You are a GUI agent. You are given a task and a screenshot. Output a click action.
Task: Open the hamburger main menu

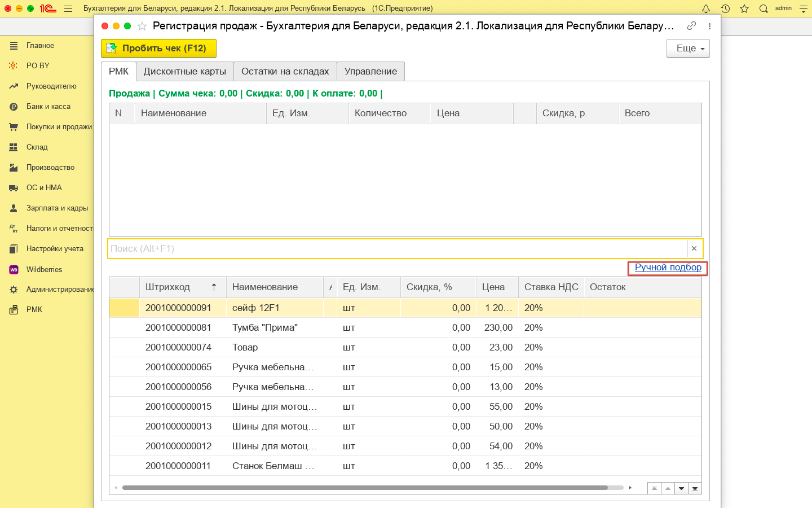tap(68, 8)
